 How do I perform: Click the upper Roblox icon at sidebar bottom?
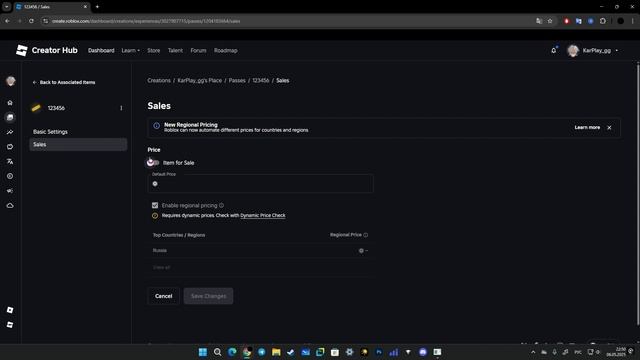10,310
